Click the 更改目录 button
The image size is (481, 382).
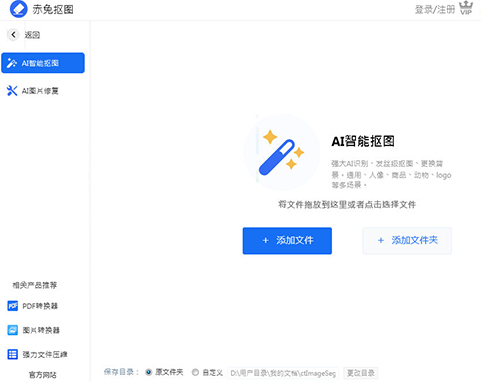point(361,373)
